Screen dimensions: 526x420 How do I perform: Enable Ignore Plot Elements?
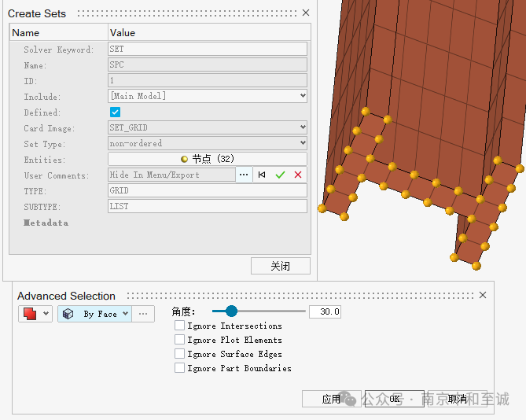pos(179,340)
